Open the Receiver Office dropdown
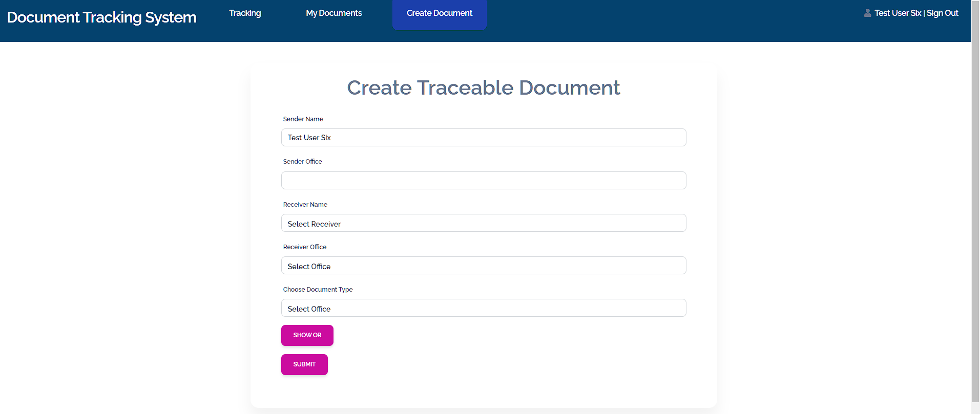Screen dimensions: 980x414 point(484,266)
